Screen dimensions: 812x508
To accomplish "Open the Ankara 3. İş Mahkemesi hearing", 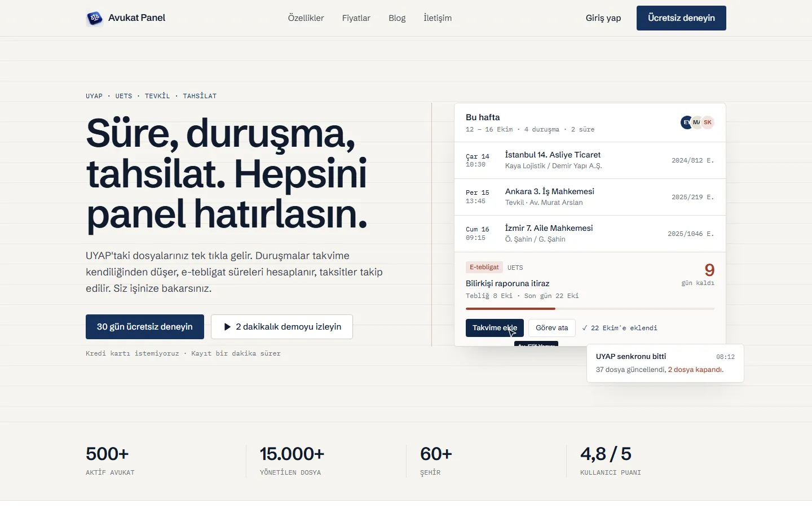I will [590, 197].
